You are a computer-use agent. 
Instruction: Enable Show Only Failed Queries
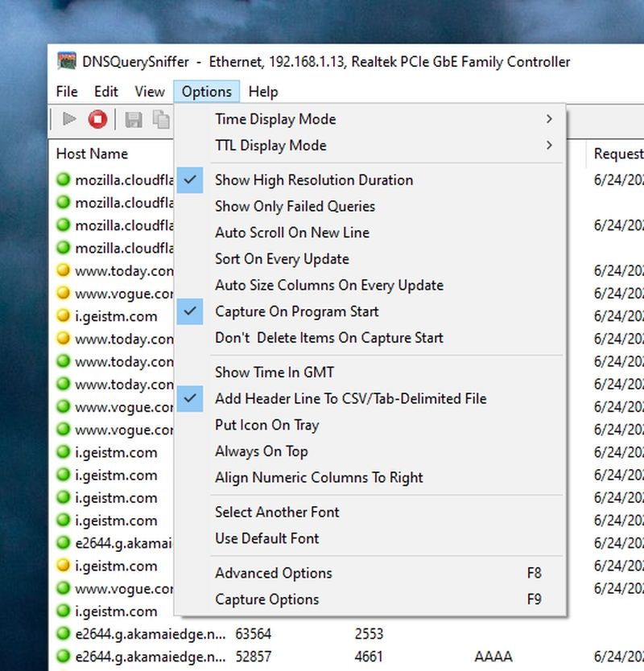(x=371, y=206)
